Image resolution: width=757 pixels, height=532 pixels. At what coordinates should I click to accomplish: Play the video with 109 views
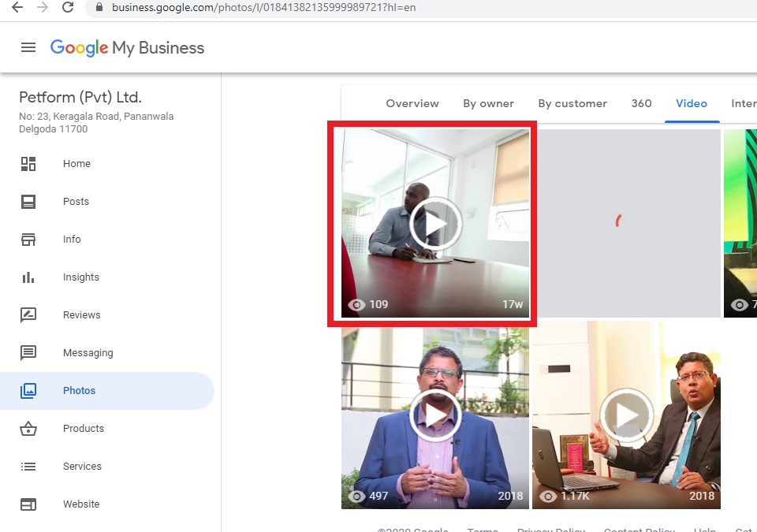pos(435,224)
